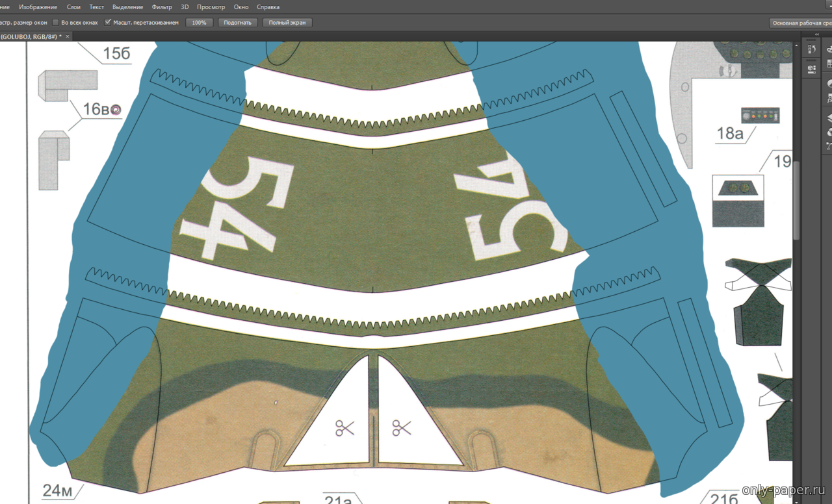Click the 100% zoom button
The width and height of the screenshot is (832, 504).
coord(200,22)
